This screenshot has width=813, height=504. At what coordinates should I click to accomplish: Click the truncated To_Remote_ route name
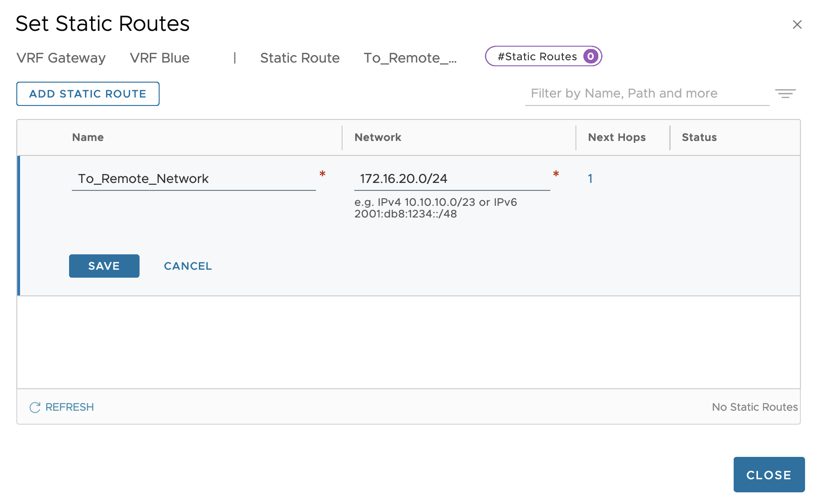(410, 58)
